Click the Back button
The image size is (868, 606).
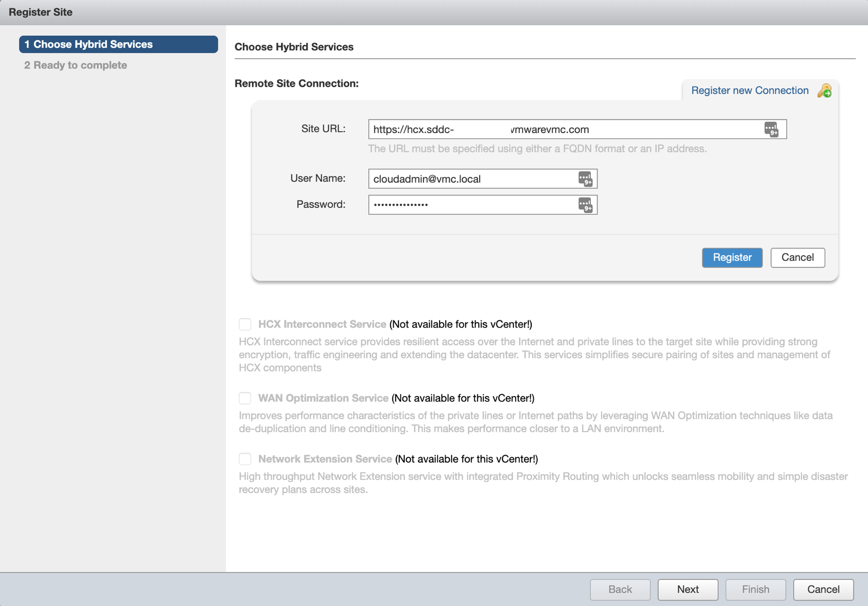[x=620, y=589]
